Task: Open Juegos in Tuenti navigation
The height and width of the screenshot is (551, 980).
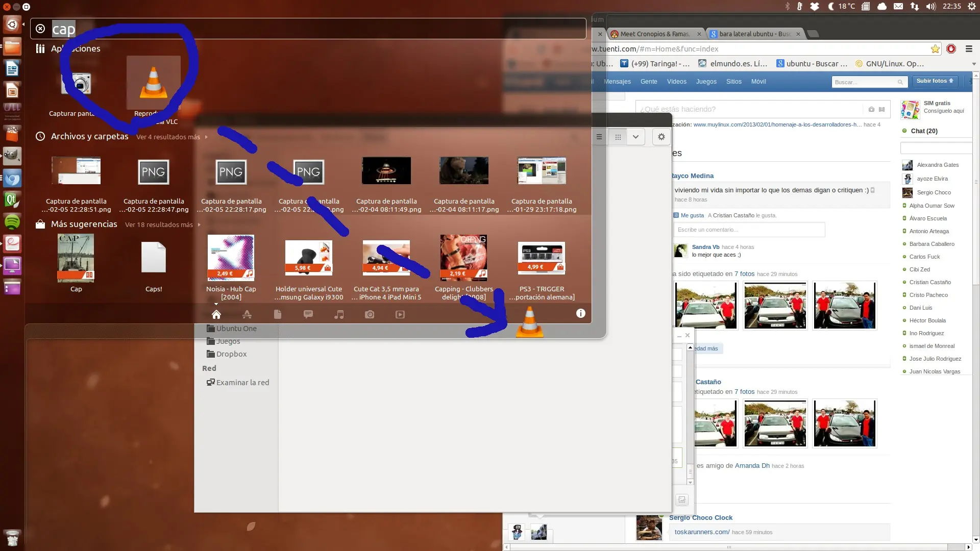Action: tap(706, 82)
